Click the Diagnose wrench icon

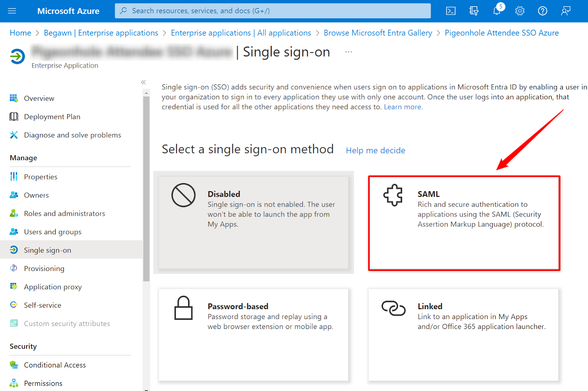click(14, 135)
